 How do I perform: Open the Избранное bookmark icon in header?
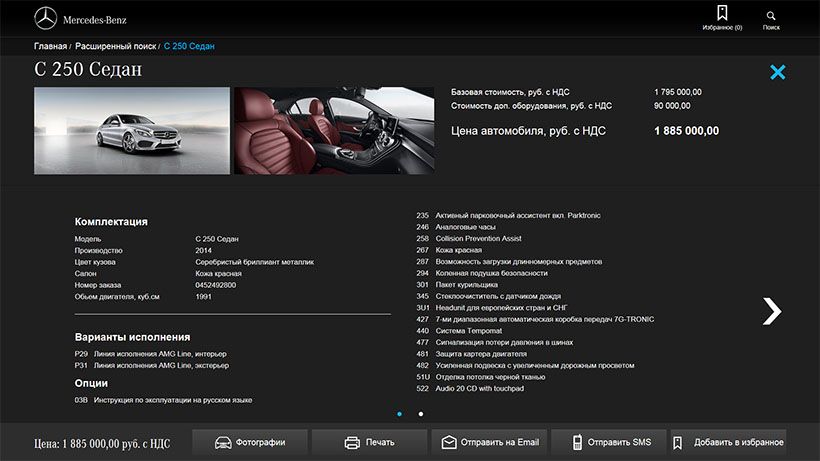722,14
